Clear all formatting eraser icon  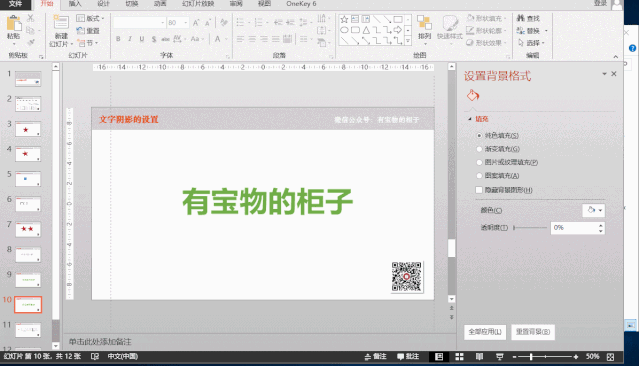(224, 22)
